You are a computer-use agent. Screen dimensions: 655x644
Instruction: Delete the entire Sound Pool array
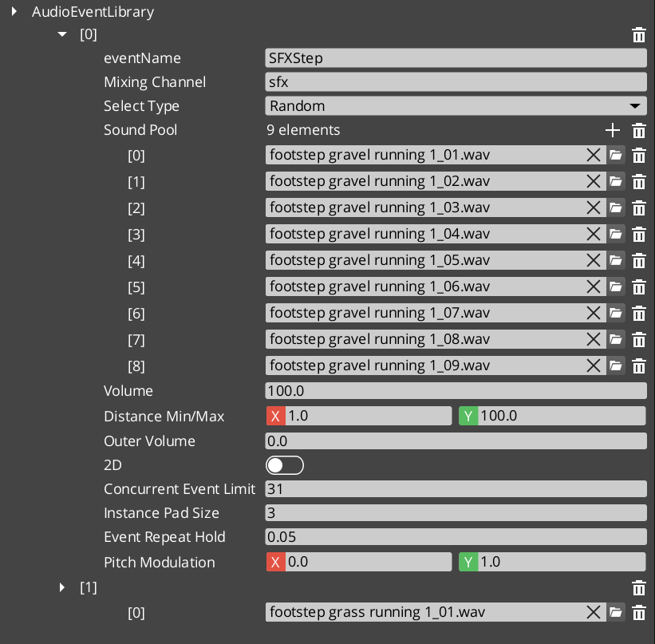(639, 130)
